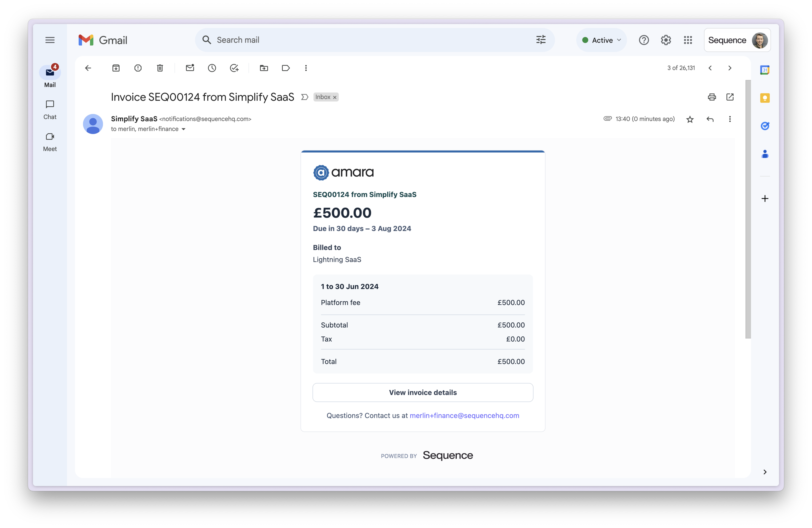Image resolution: width=812 pixels, height=528 pixels.
Task: Click the Sequence logo in footer
Action: [x=447, y=455]
